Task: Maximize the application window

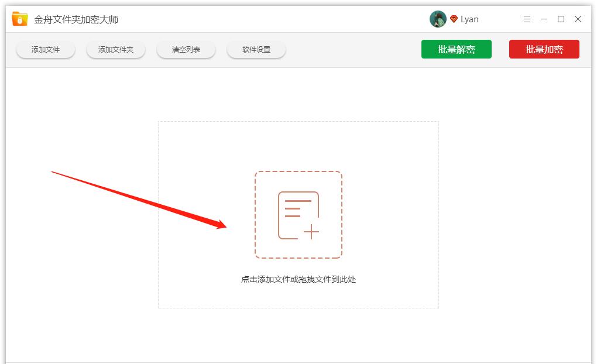Action: tap(560, 19)
